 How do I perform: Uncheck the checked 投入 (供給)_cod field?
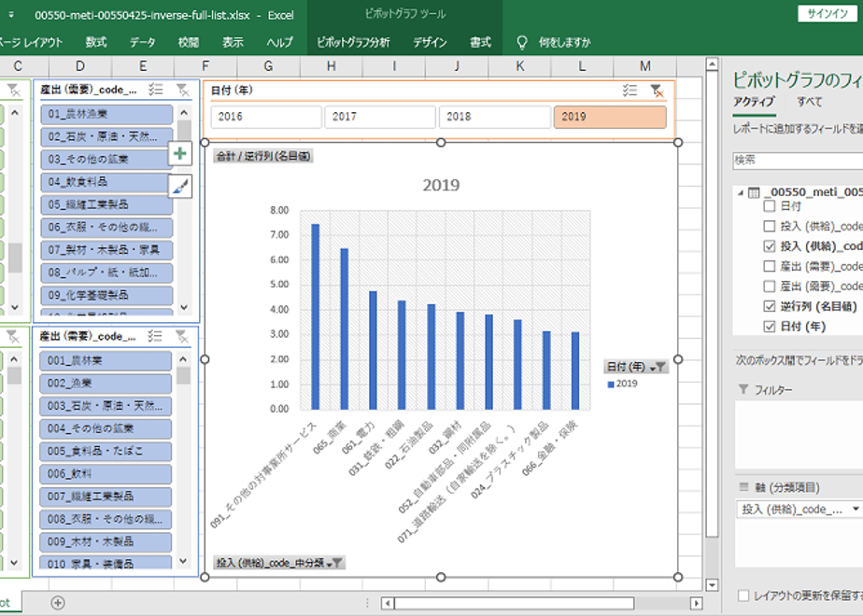click(770, 246)
